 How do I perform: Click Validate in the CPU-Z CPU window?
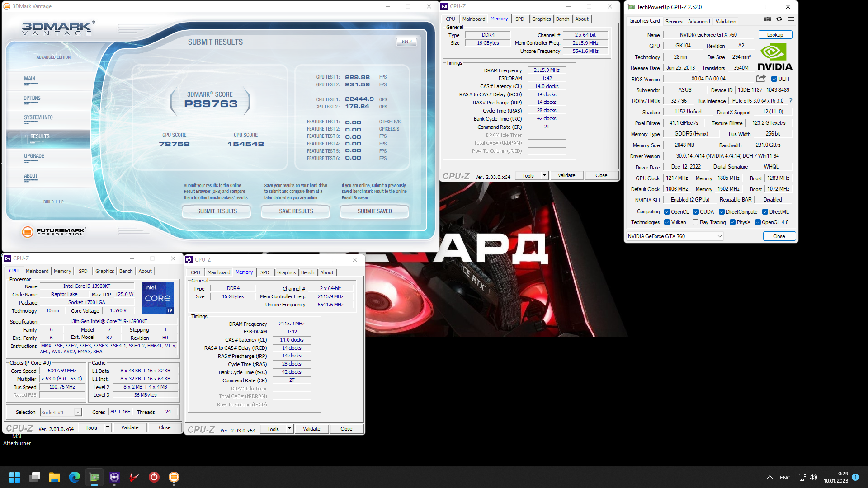point(130,427)
